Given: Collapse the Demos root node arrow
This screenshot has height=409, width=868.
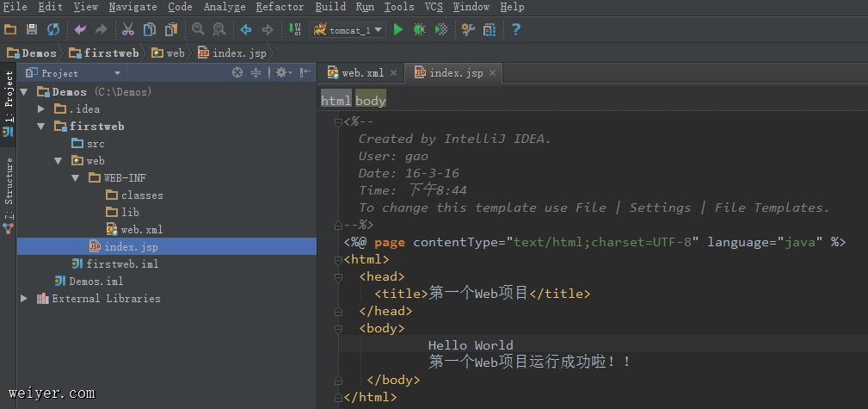Looking at the screenshot, I should click(24, 91).
